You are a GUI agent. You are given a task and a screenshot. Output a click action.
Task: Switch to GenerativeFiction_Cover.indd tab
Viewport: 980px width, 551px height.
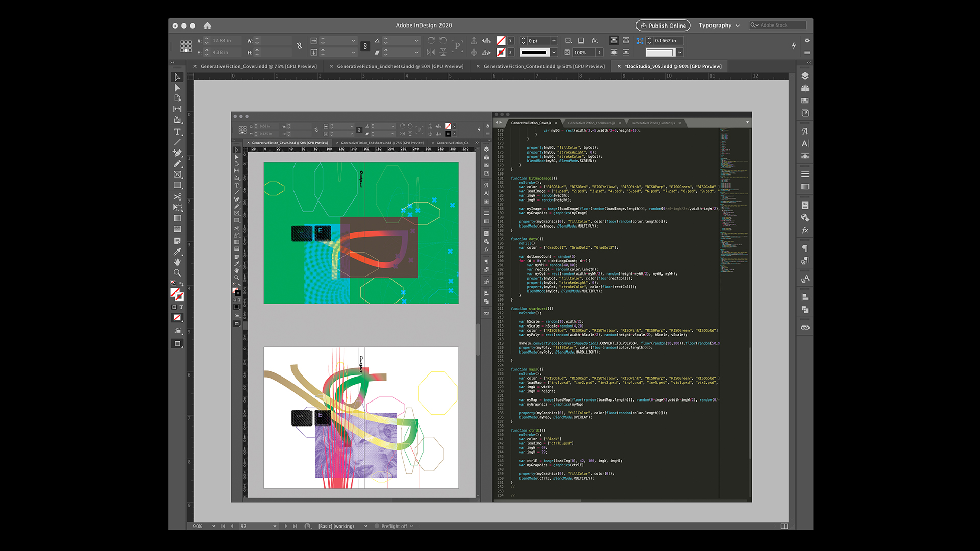pos(258,66)
